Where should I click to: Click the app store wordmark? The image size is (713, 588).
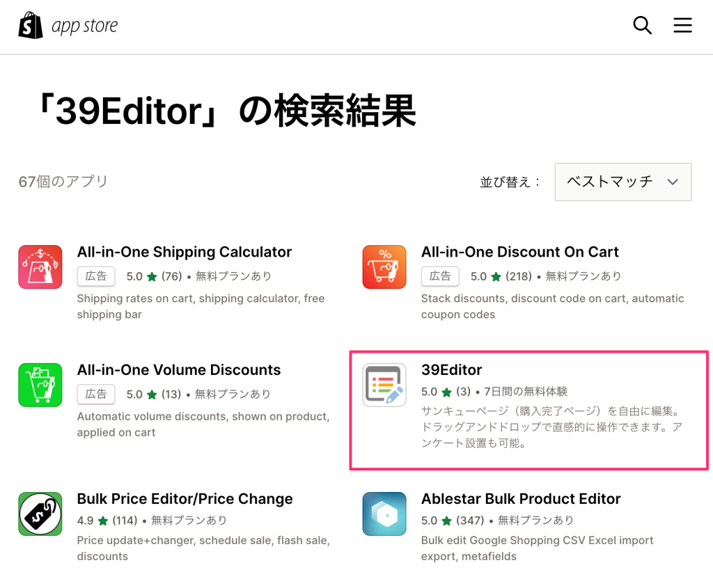coord(83,25)
